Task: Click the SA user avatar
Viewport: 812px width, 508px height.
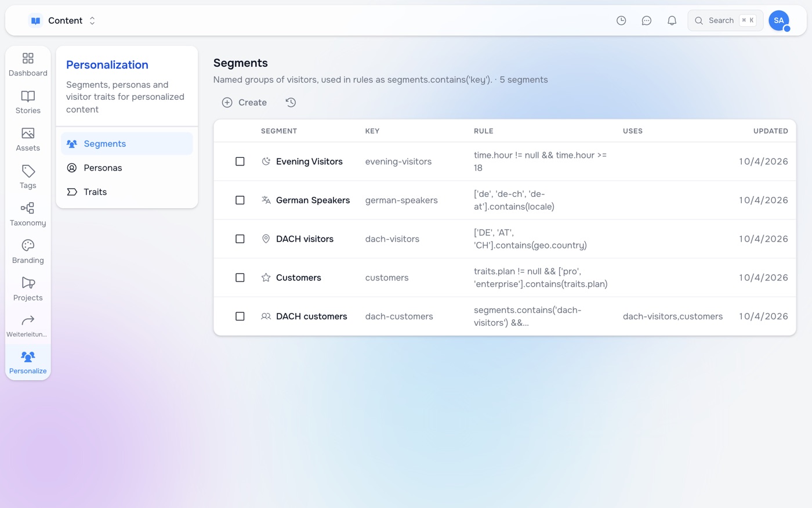Action: click(779, 20)
